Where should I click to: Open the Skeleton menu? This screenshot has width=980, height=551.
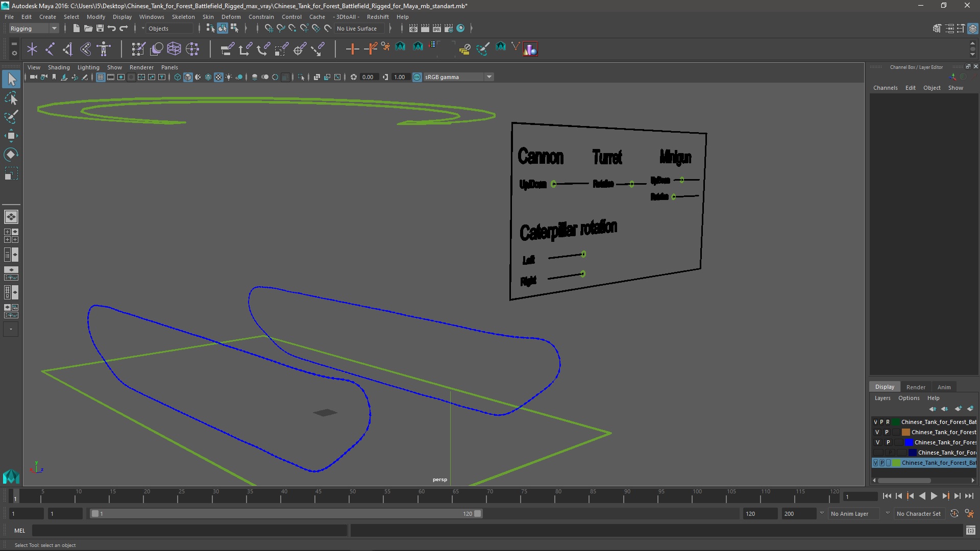(183, 17)
